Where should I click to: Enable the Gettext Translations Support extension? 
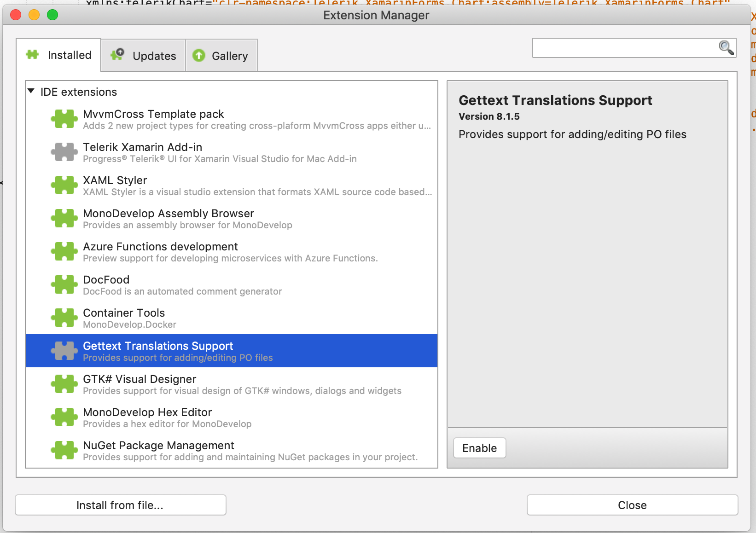(x=479, y=448)
